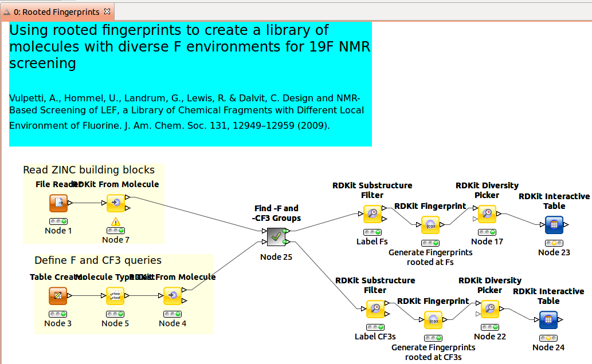Click the Table Creator node icon
This screenshot has height=364, width=592.
click(x=58, y=296)
